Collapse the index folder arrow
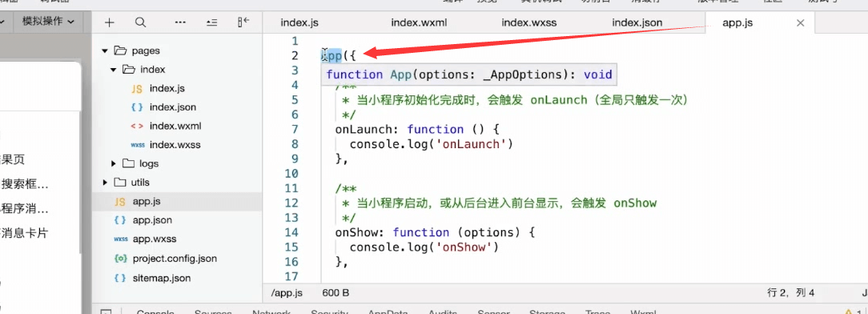This screenshot has width=868, height=314. pos(113,70)
